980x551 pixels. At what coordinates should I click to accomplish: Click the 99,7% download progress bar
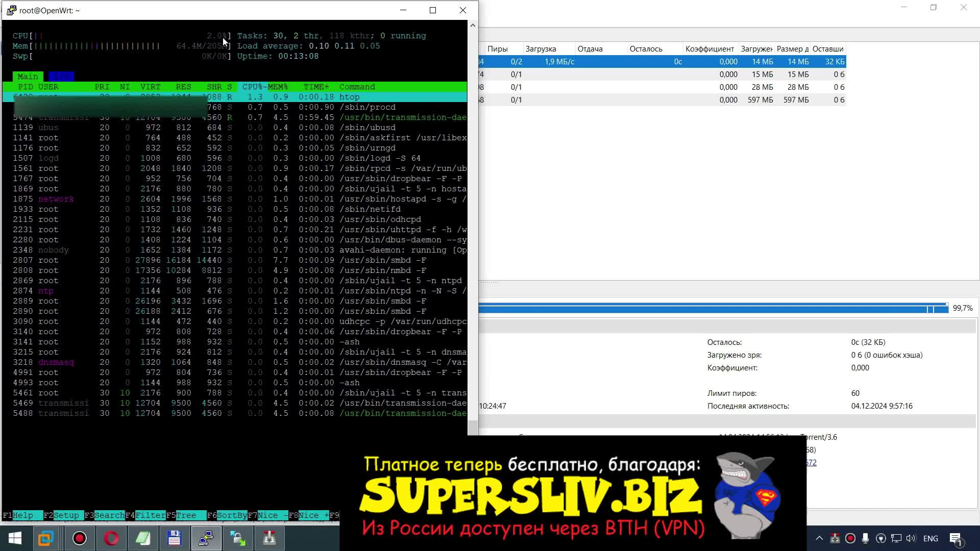(709, 308)
